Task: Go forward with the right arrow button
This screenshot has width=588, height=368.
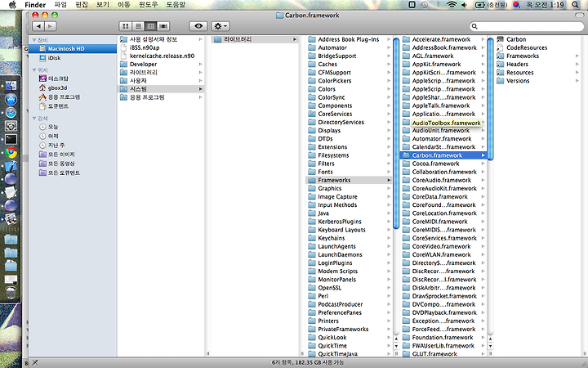Action: [x=51, y=26]
